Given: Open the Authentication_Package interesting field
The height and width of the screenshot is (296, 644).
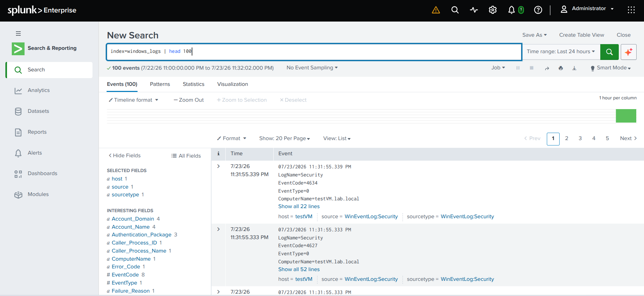Looking at the screenshot, I should [142, 235].
